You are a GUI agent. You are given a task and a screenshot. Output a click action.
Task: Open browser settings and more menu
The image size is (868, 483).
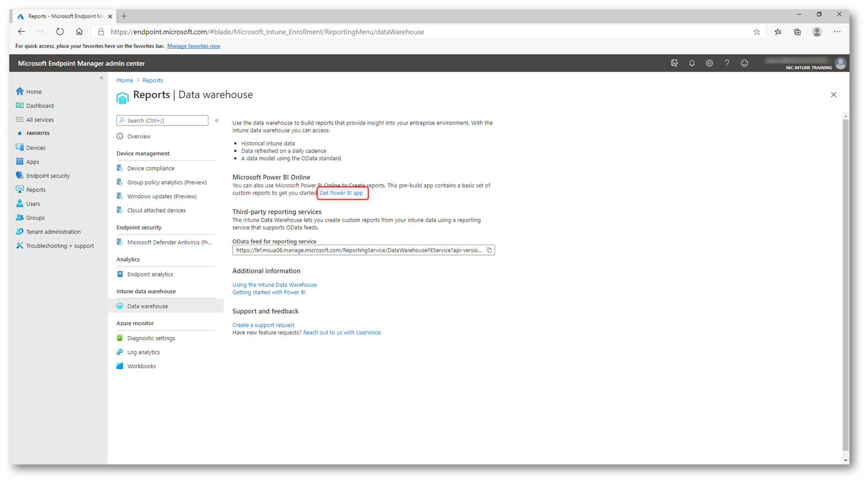837,32
